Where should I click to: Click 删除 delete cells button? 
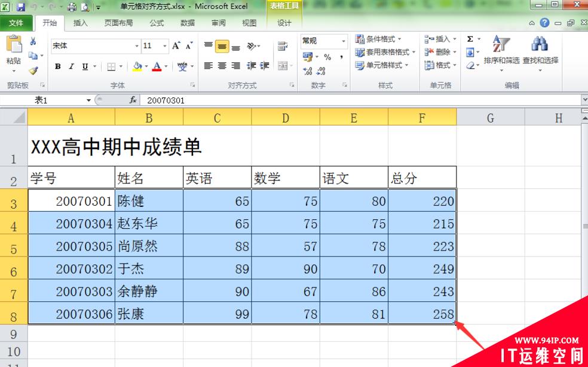pos(440,52)
